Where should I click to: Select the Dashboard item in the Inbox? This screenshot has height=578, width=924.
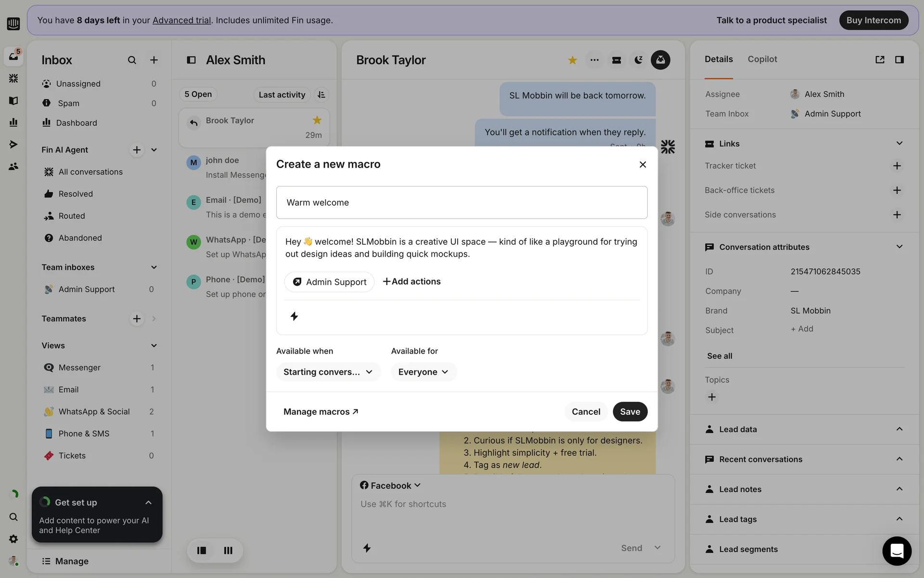click(76, 123)
